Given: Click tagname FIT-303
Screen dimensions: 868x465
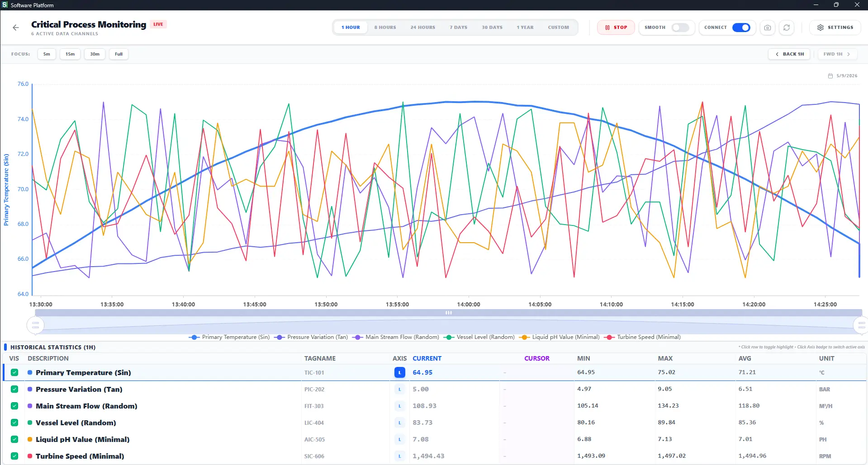Looking at the screenshot, I should click(314, 406).
